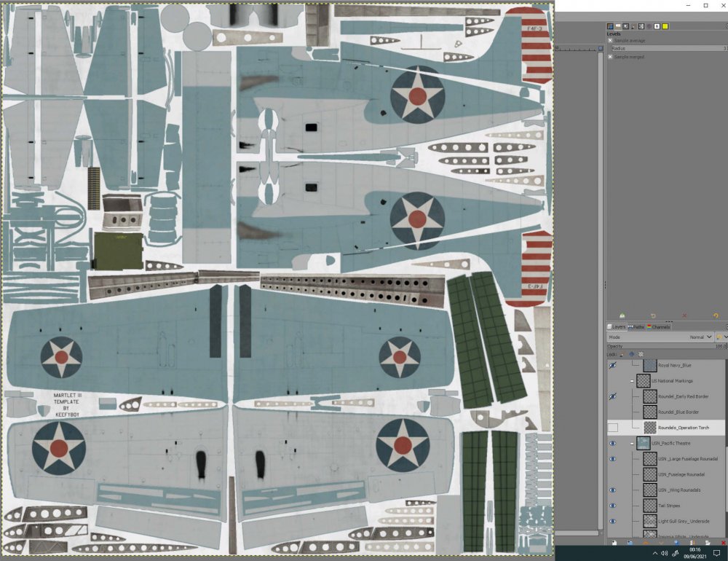Anchor the floating layer
Viewport: 728px width, 561px height.
point(692,542)
